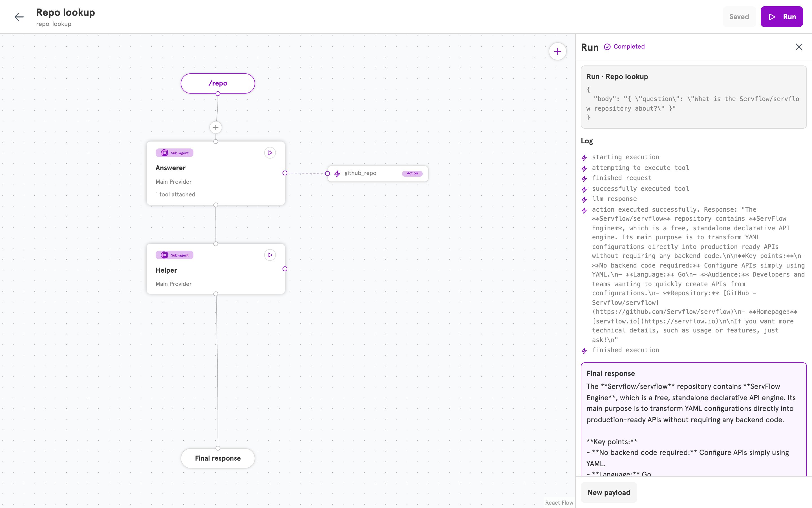The width and height of the screenshot is (812, 508).
Task: Click the bolt icon beside 'action executed successfully'
Action: coord(584,210)
